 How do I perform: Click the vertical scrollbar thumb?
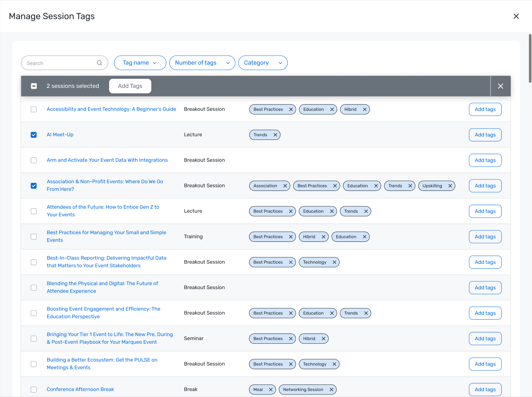pyautogui.click(x=530, y=58)
